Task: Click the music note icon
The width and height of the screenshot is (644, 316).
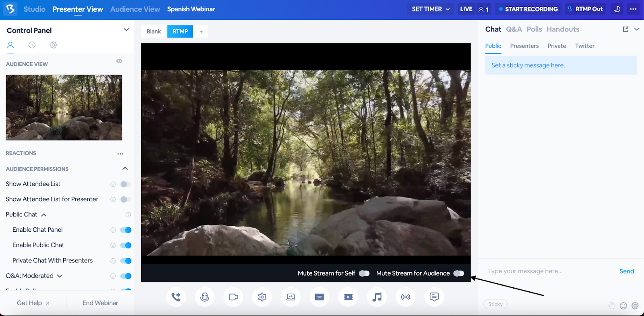Action: coord(377,297)
